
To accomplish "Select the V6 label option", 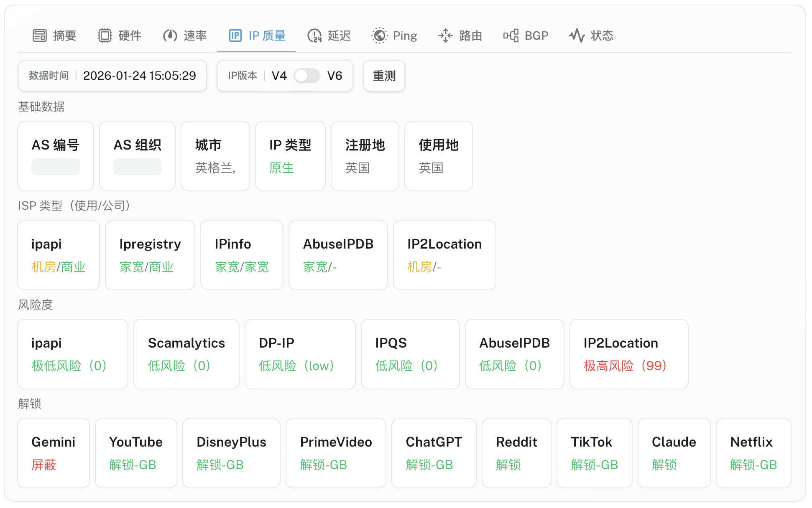I will click(x=335, y=76).
